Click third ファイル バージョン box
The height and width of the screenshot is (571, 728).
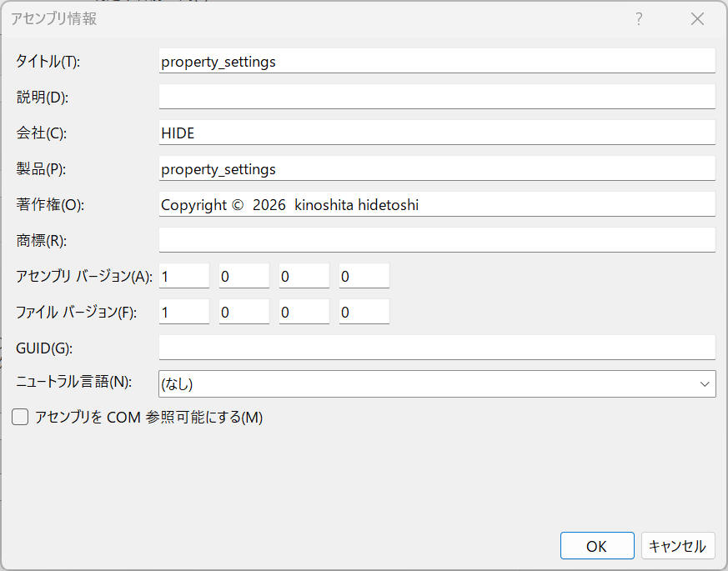click(304, 312)
